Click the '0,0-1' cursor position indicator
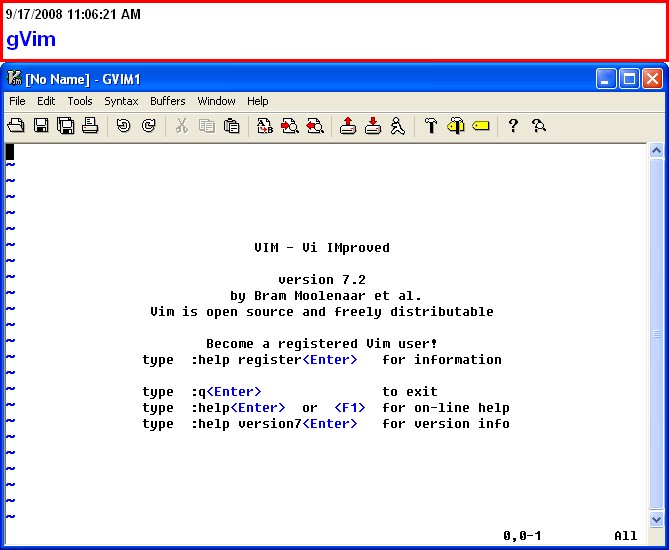Viewport: 669px width, 550px height. tap(522, 535)
